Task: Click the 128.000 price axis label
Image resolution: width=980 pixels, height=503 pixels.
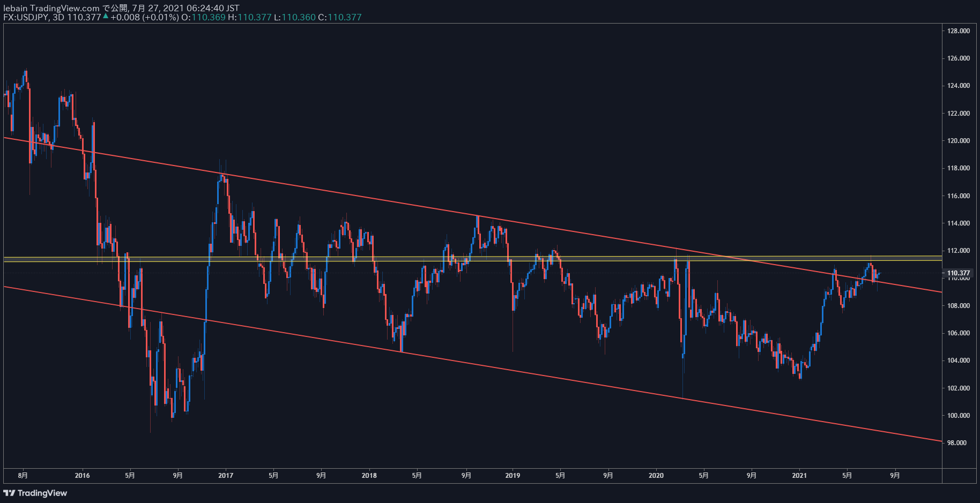Action: coord(959,31)
